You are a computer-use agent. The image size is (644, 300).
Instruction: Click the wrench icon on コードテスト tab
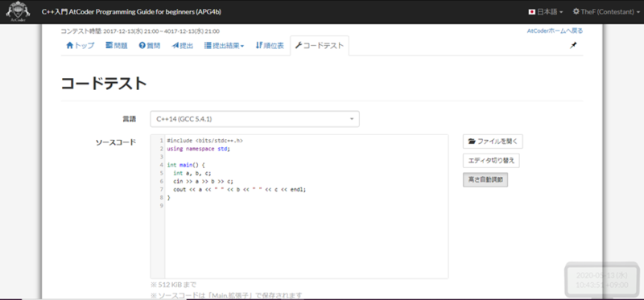coord(299,46)
